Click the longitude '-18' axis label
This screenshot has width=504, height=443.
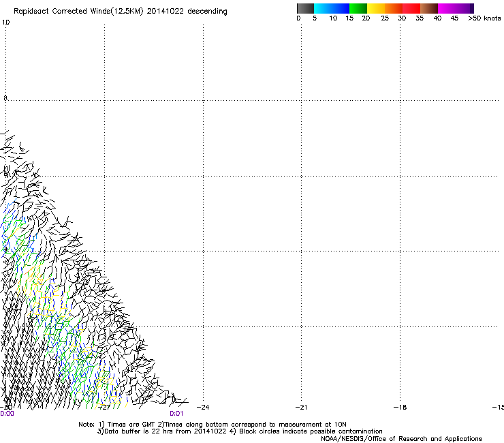[400, 408]
